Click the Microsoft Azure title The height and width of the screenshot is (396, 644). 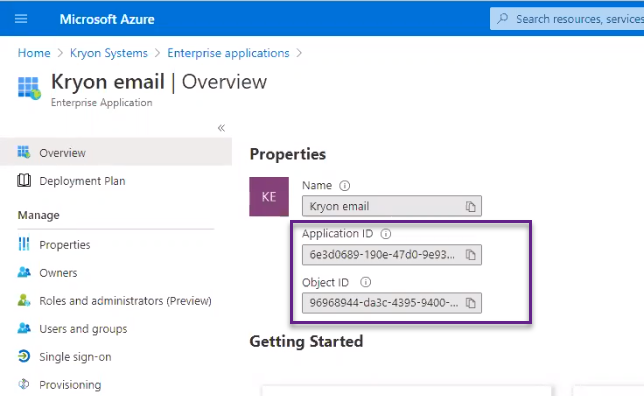[x=107, y=19]
